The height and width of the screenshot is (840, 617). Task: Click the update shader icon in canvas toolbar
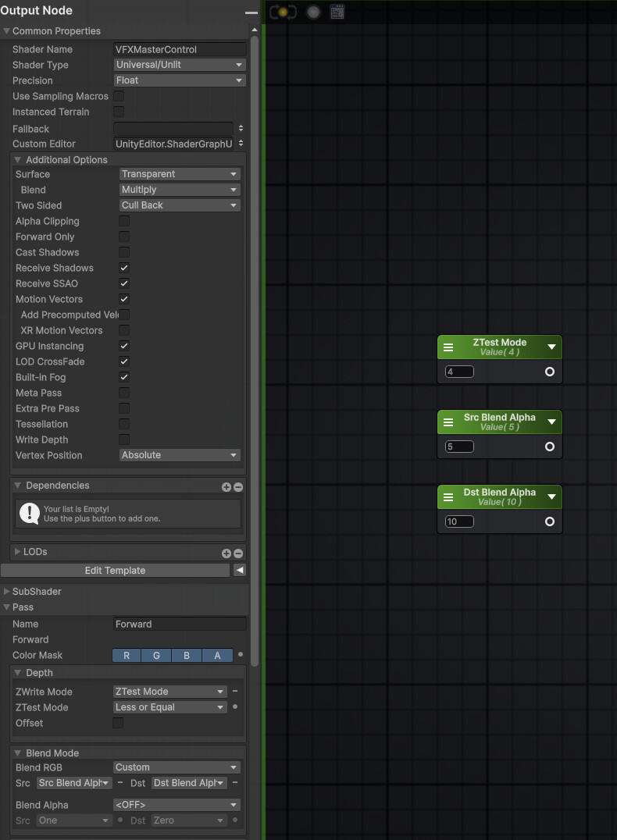pyautogui.click(x=283, y=12)
